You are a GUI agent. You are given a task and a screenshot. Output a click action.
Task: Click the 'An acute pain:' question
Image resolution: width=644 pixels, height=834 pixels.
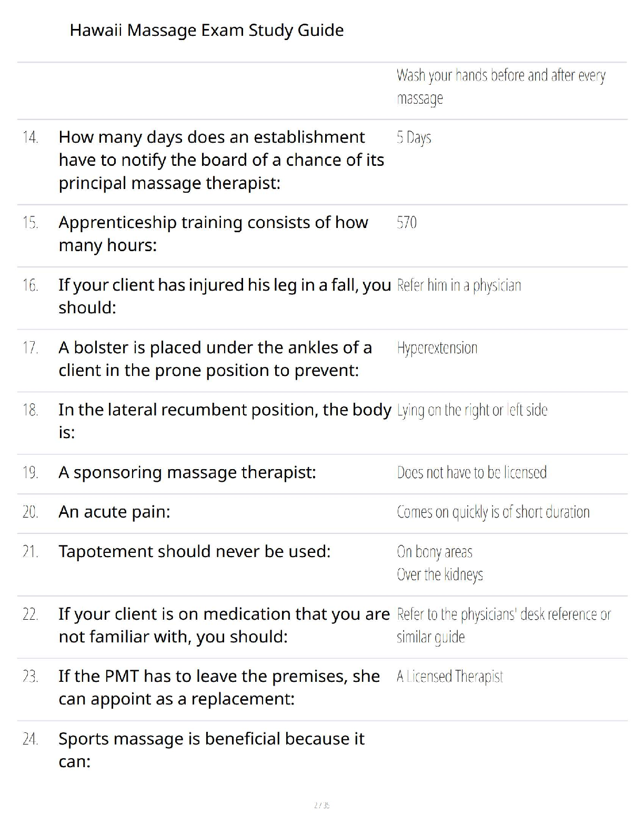click(114, 512)
